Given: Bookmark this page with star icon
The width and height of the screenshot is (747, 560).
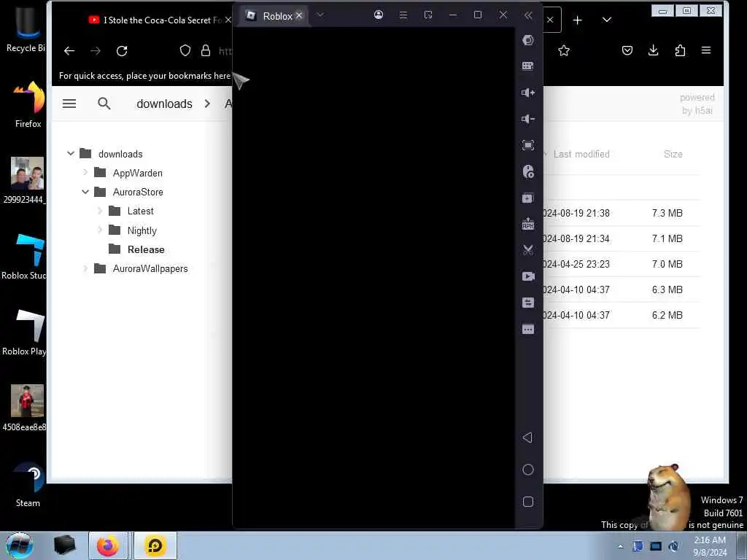Looking at the screenshot, I should coord(564,50).
